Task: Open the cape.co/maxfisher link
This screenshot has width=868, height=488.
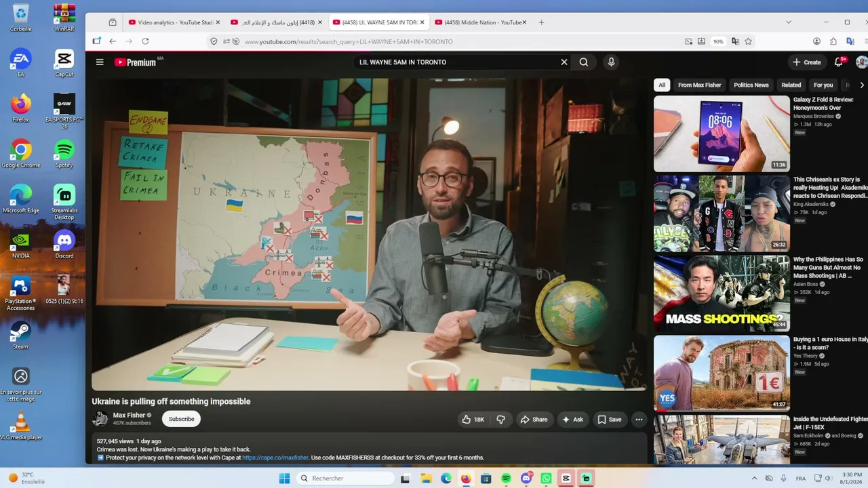Action: [x=275, y=457]
